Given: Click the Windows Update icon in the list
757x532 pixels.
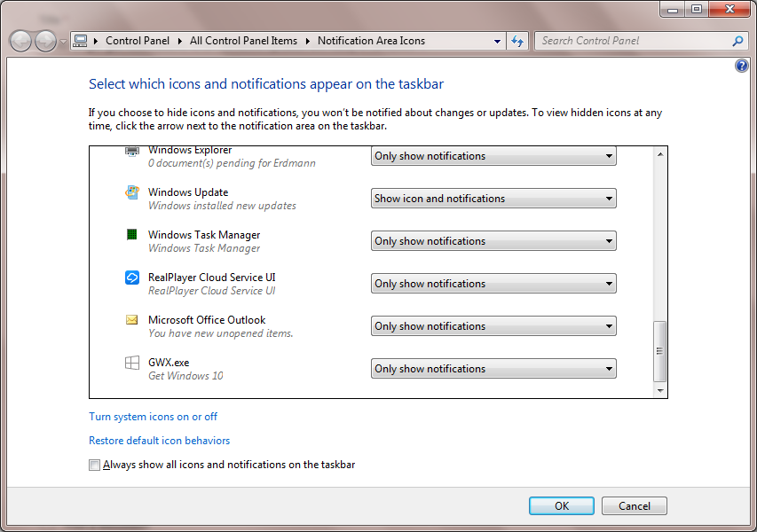Looking at the screenshot, I should pos(132,192).
